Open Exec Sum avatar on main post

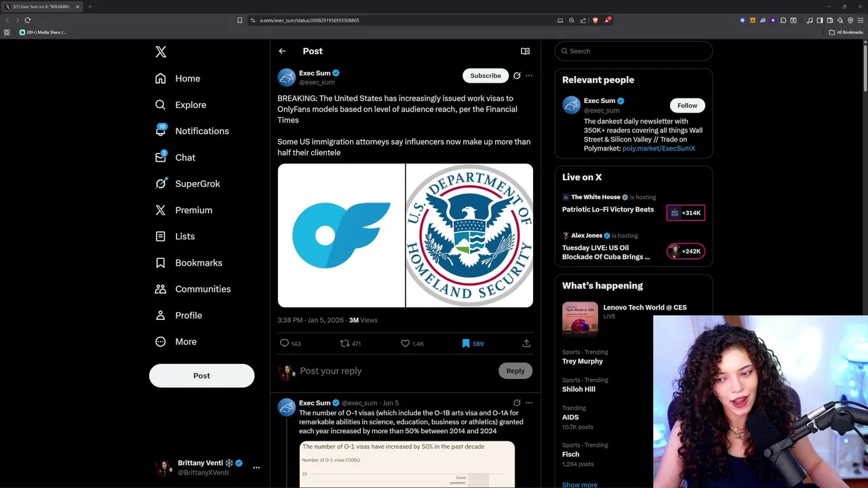point(286,77)
